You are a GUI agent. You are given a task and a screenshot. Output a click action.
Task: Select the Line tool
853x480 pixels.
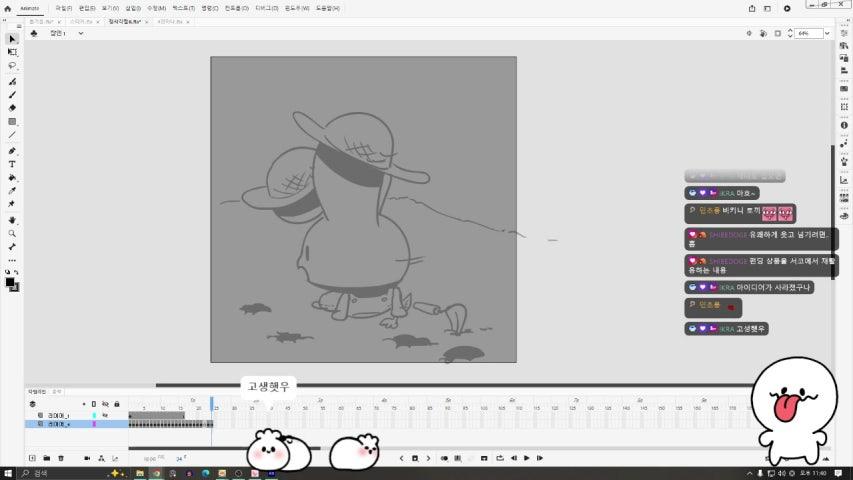[12, 134]
